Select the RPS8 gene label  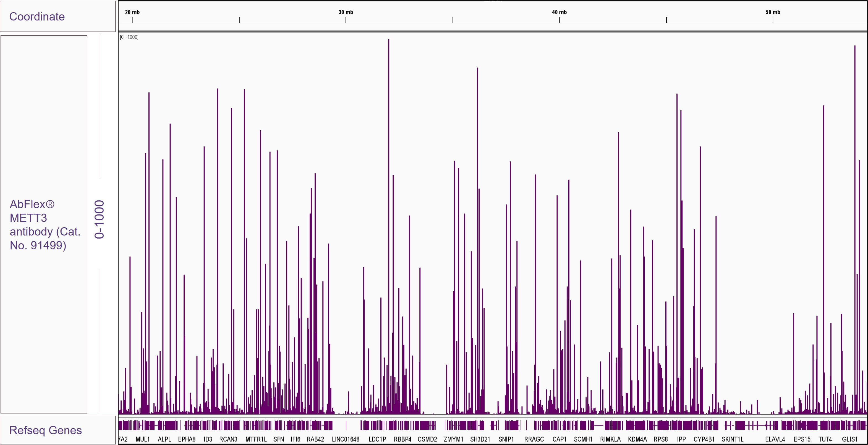tap(660, 439)
